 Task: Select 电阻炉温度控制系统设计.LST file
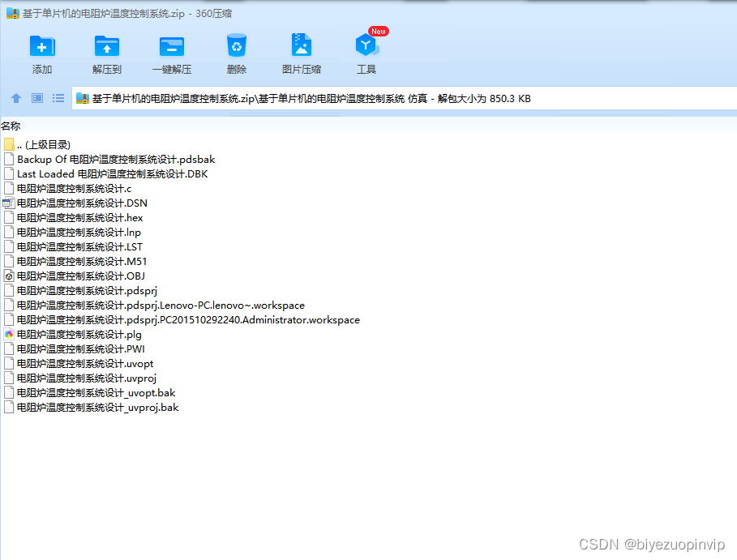tap(80, 246)
